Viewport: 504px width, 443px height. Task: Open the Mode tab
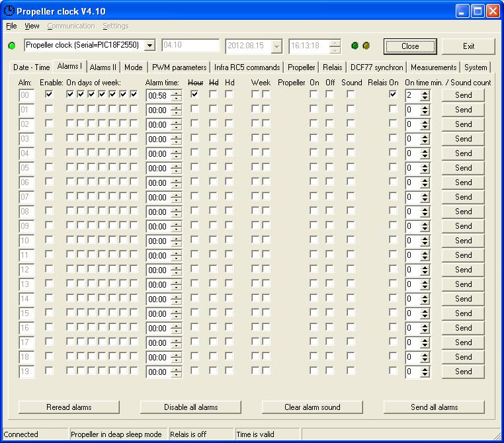(x=134, y=67)
